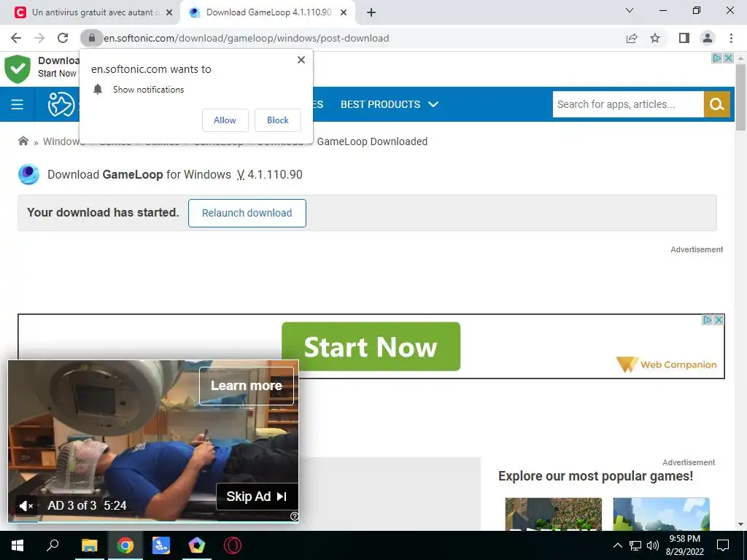Click the GameLoop app icon

pos(28,174)
